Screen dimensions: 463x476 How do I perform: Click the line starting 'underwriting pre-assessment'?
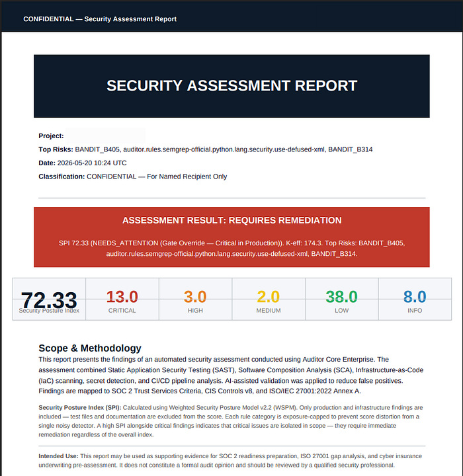point(216,465)
